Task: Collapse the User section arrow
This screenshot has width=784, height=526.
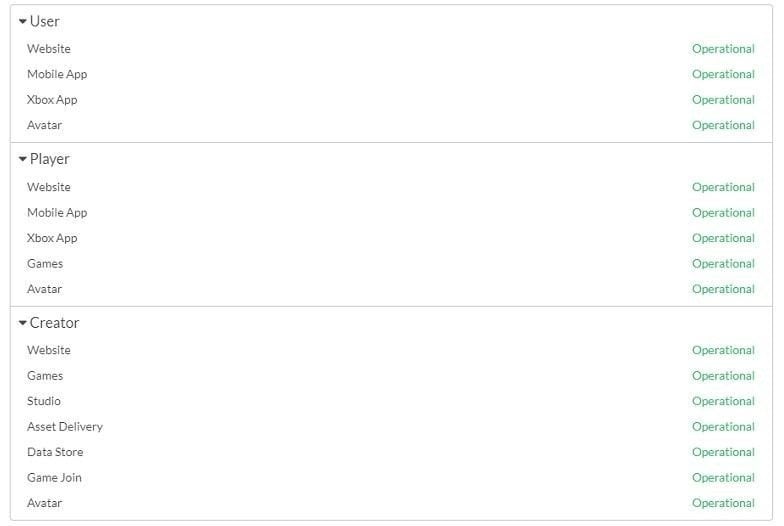Action: tap(22, 22)
